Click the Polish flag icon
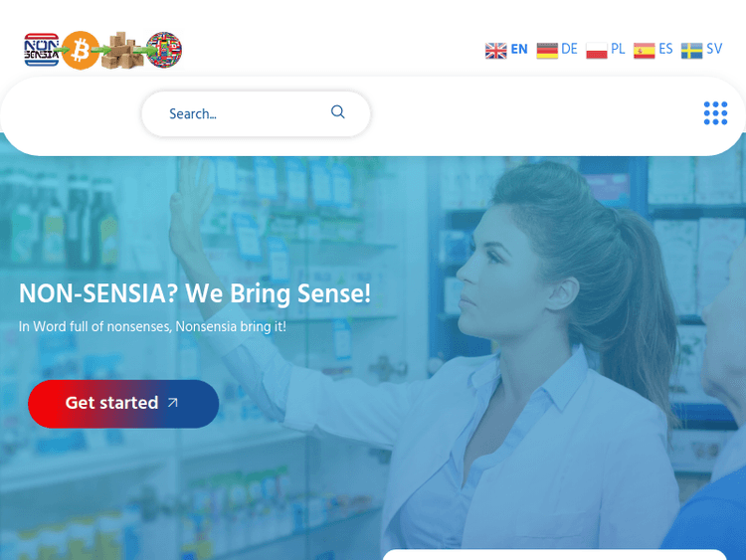 click(x=597, y=50)
